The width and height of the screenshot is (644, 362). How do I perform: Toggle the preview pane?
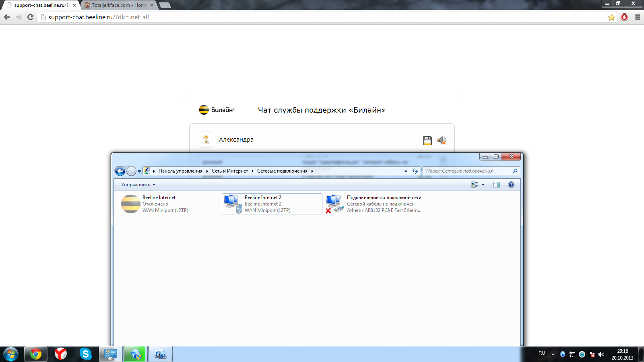[497, 185]
